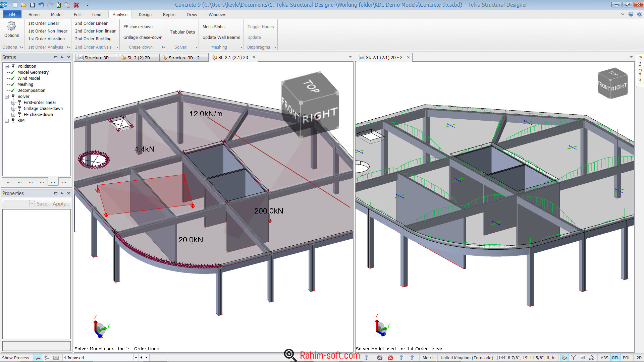Click the Validate clipboard checkmark icon
The image size is (644, 362).
59,5
